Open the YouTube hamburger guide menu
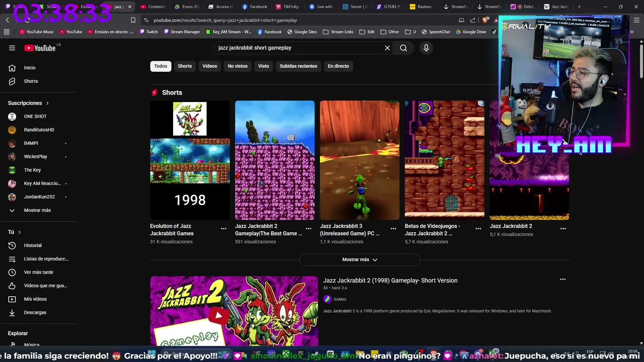This screenshot has width=644, height=362. click(x=12, y=48)
